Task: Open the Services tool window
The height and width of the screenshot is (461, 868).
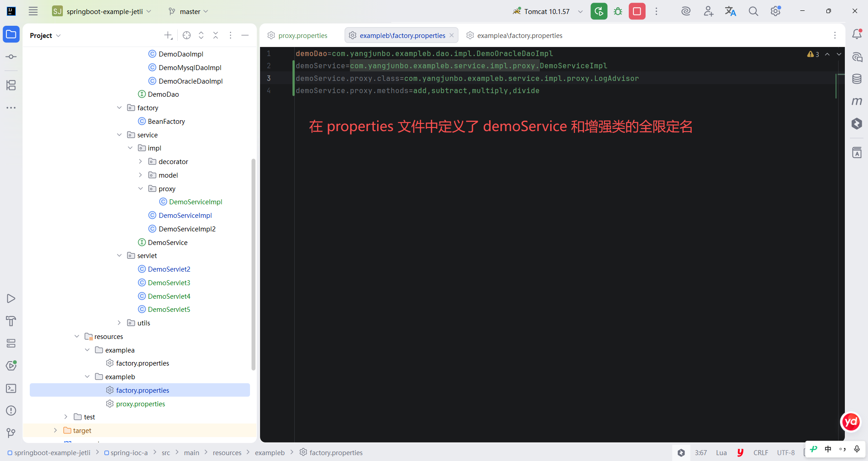Action: tap(11, 343)
